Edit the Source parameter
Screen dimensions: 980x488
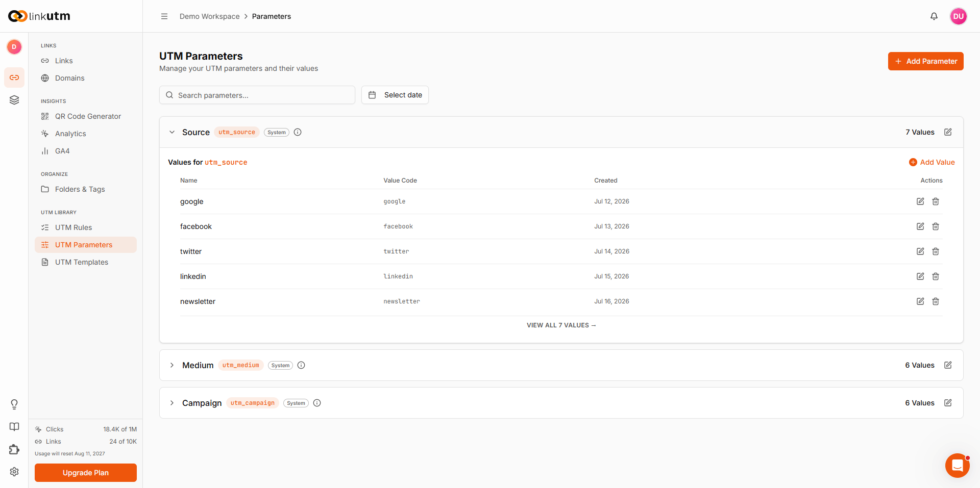948,132
